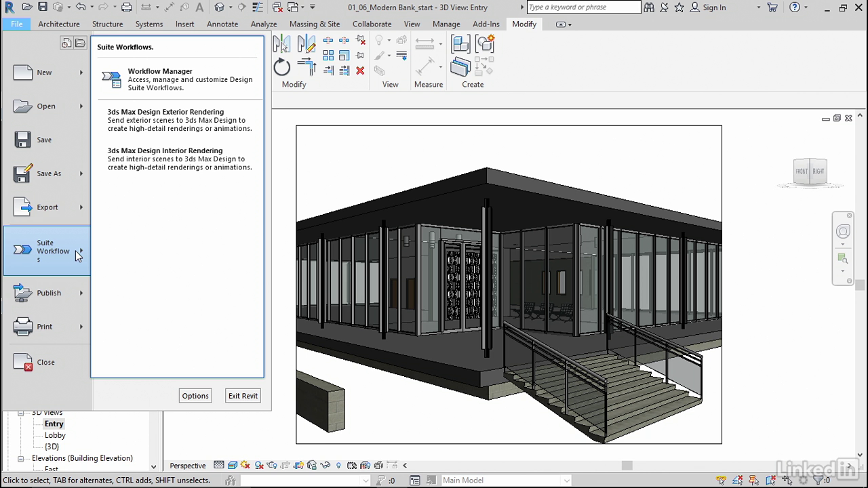This screenshot has width=868, height=488.
Task: Click the Print icon in quick access toolbar
Action: (x=126, y=7)
